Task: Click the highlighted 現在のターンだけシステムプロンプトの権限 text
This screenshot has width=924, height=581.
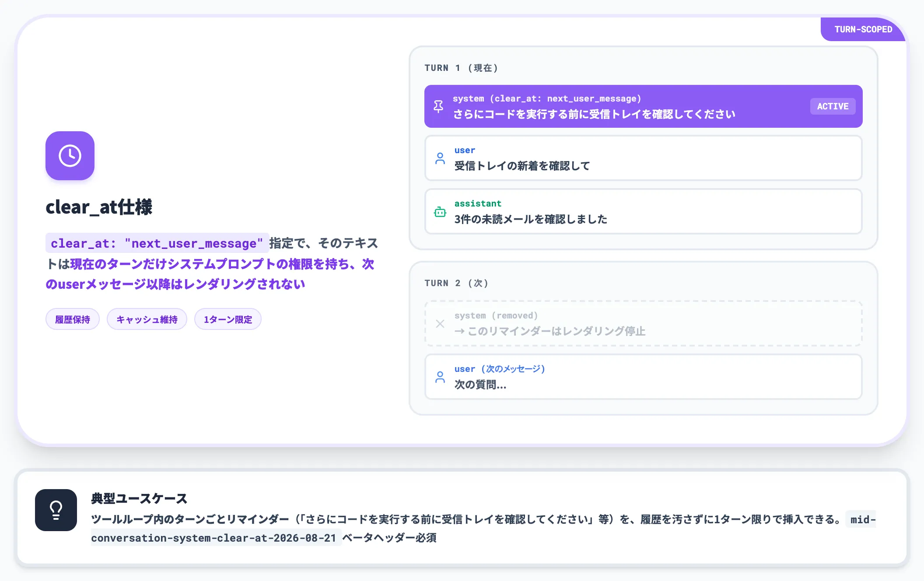Action: (x=197, y=264)
